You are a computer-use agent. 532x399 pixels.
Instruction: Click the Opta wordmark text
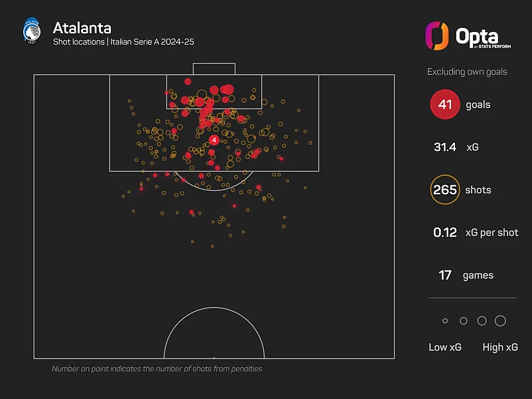(477, 36)
